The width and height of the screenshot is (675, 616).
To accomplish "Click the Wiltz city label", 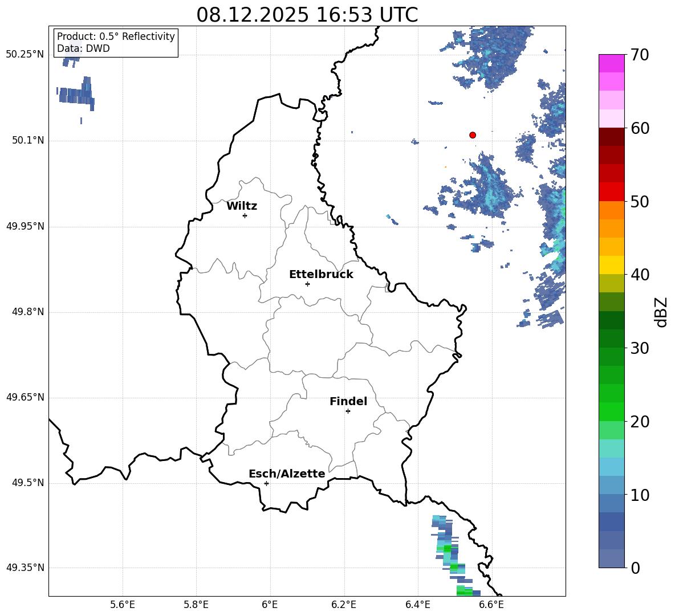I will point(242,206).
